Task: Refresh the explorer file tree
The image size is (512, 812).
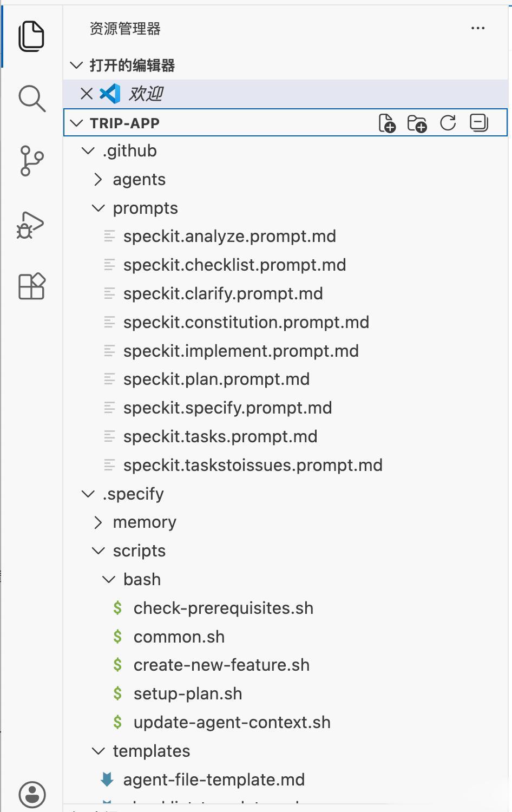Action: click(x=448, y=123)
